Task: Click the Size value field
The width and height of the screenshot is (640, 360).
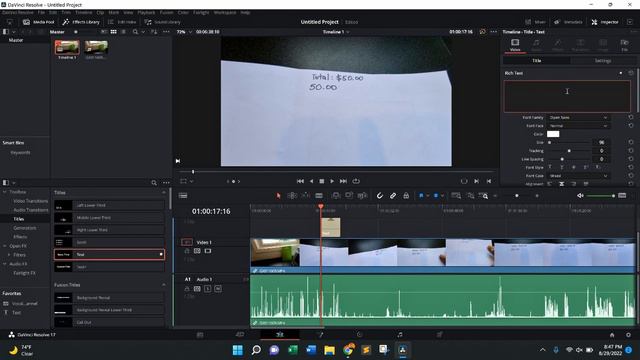Action: tap(601, 142)
